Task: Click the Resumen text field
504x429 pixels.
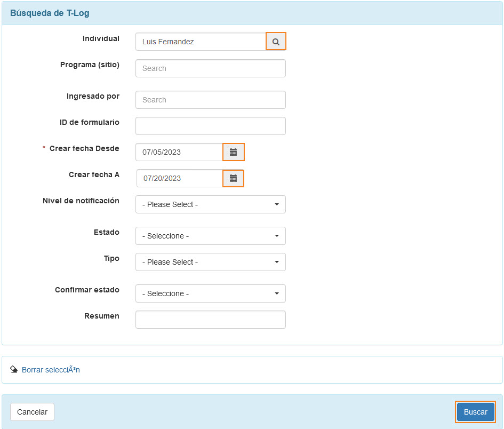Action: click(211, 320)
